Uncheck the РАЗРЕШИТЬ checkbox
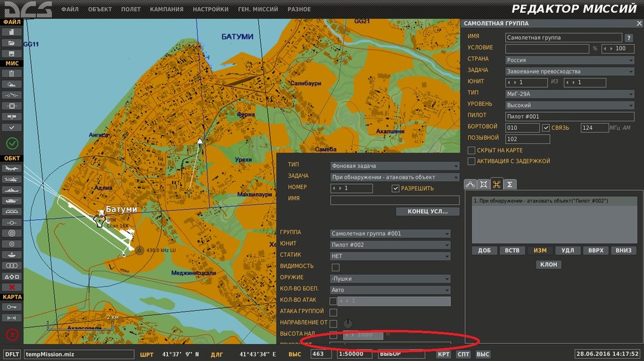This screenshot has width=644, height=361. [x=396, y=189]
